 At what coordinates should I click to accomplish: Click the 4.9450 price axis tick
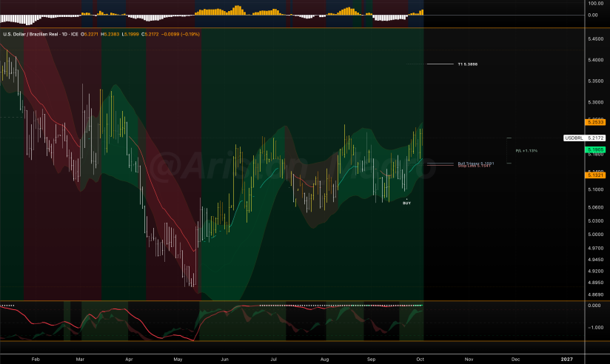[596, 260]
